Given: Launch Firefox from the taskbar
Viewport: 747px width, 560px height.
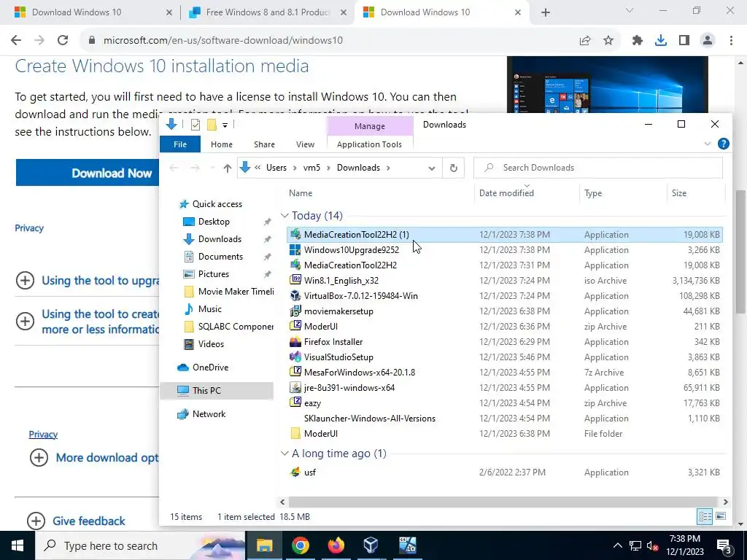Looking at the screenshot, I should 336,545.
